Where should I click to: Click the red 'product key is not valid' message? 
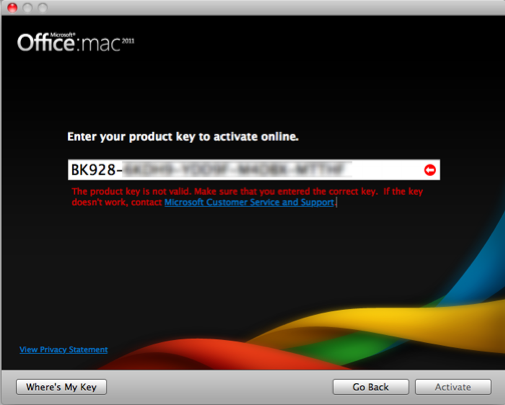(x=247, y=197)
